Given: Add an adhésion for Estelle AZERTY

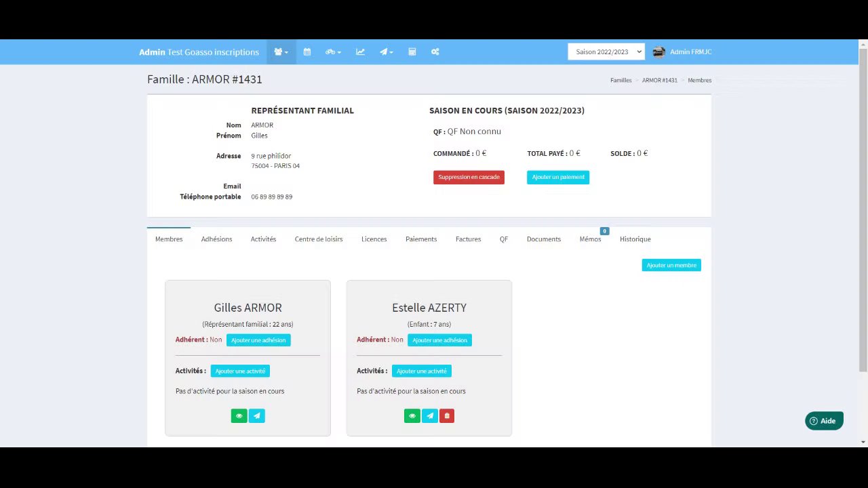Looking at the screenshot, I should click(439, 340).
